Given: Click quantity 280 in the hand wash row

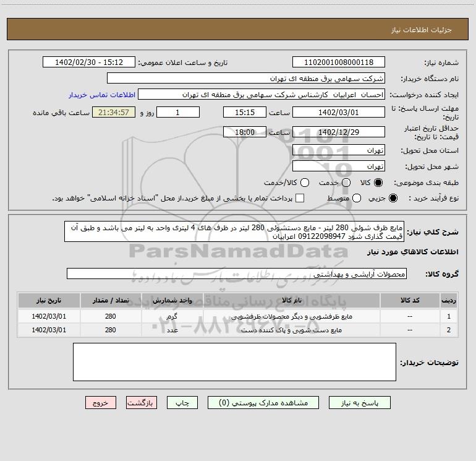Looking at the screenshot, I should 111,330.
